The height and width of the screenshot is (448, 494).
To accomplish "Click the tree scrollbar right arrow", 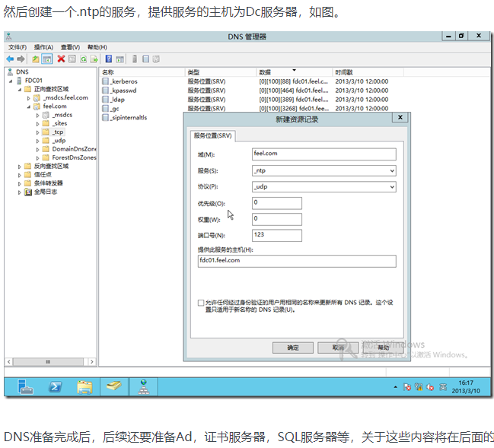I will click(91, 362).
